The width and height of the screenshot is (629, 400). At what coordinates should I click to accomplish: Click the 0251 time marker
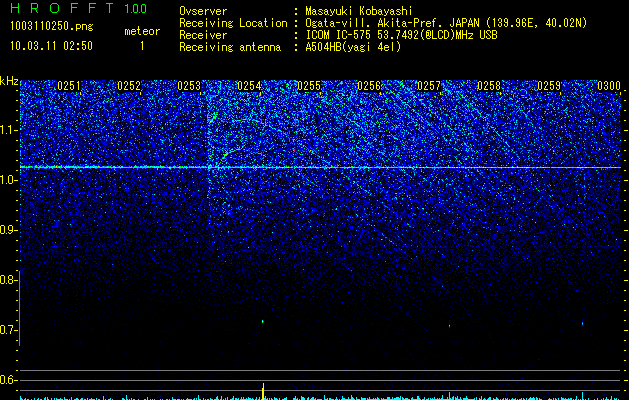point(69,86)
